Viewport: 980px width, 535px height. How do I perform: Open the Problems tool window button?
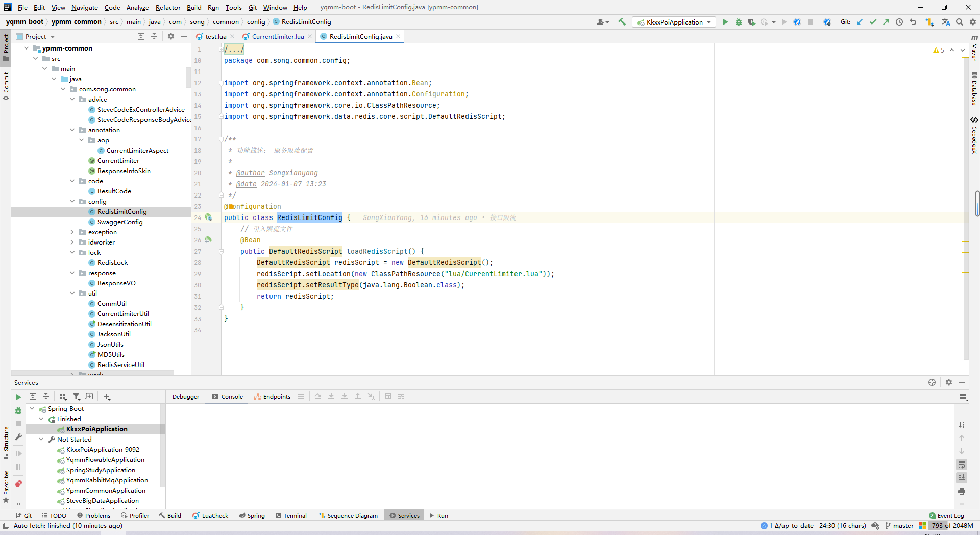pyautogui.click(x=93, y=516)
